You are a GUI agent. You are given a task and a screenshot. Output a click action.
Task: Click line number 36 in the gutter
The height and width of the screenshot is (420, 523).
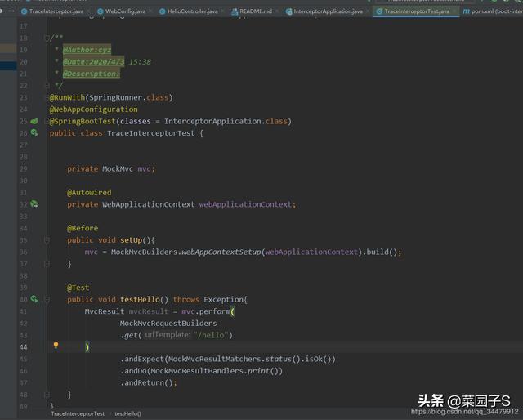tap(23, 252)
